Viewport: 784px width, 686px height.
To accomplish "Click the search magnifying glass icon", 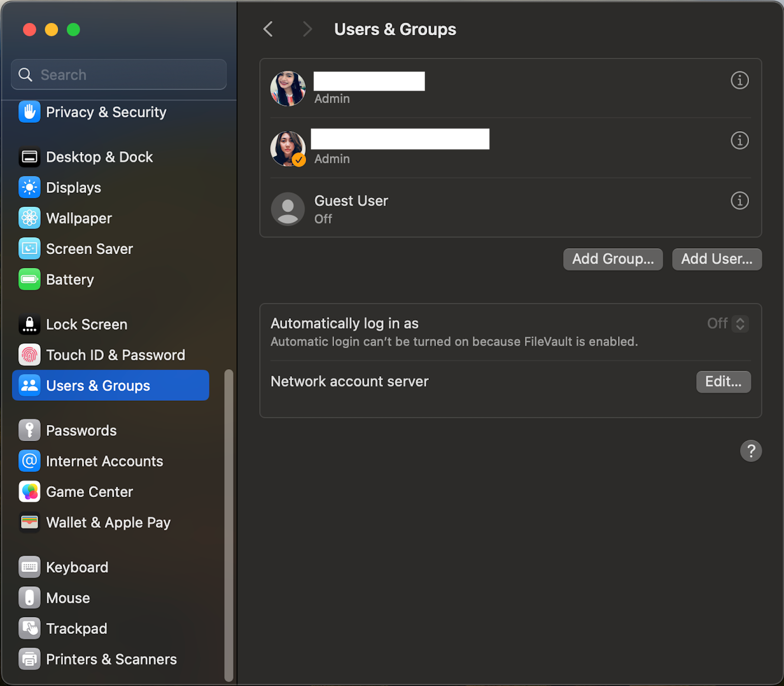I will [25, 75].
